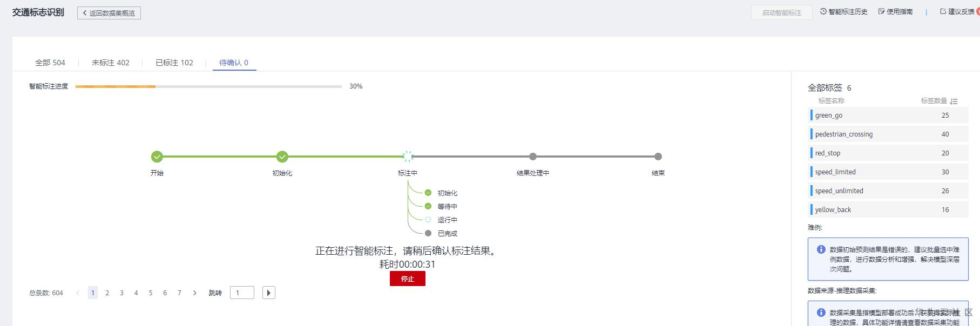This screenshot has width=980, height=326.
Task: Go to previous page with left chevron
Action: pyautogui.click(x=78, y=293)
